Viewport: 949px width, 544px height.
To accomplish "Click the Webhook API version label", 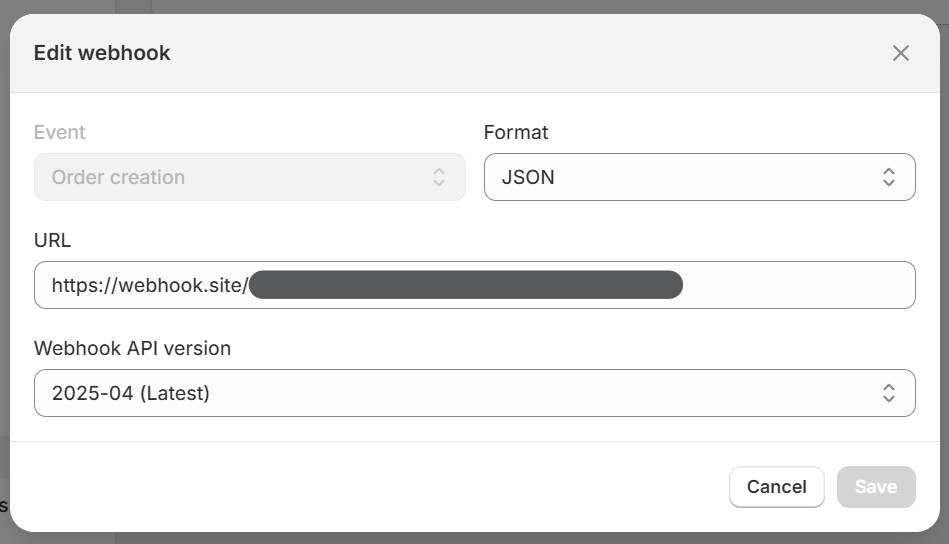I will [x=132, y=348].
